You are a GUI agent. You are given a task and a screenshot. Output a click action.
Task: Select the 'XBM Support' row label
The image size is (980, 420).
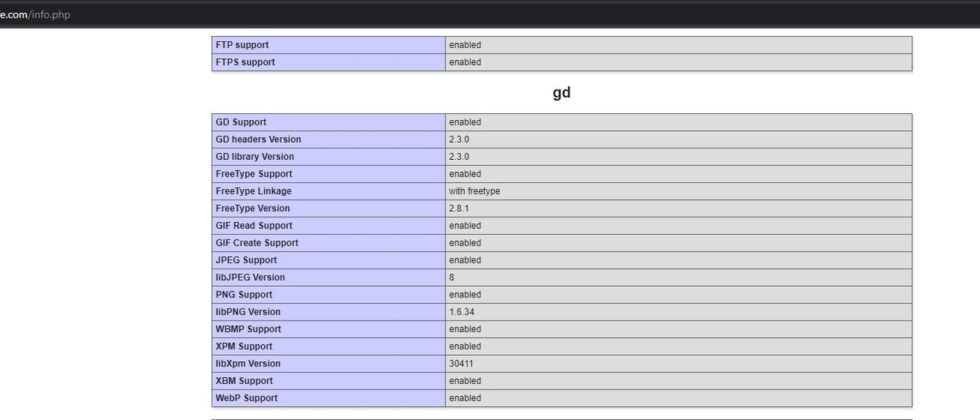click(328, 380)
